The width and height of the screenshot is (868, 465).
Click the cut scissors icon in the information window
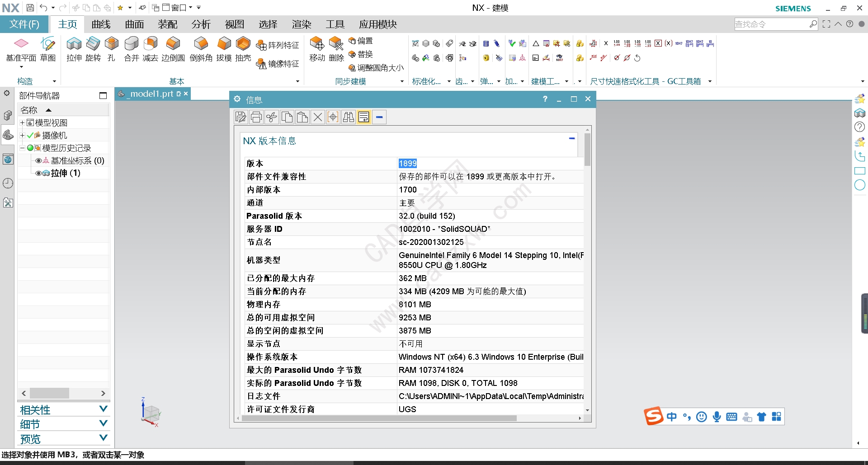tap(272, 117)
